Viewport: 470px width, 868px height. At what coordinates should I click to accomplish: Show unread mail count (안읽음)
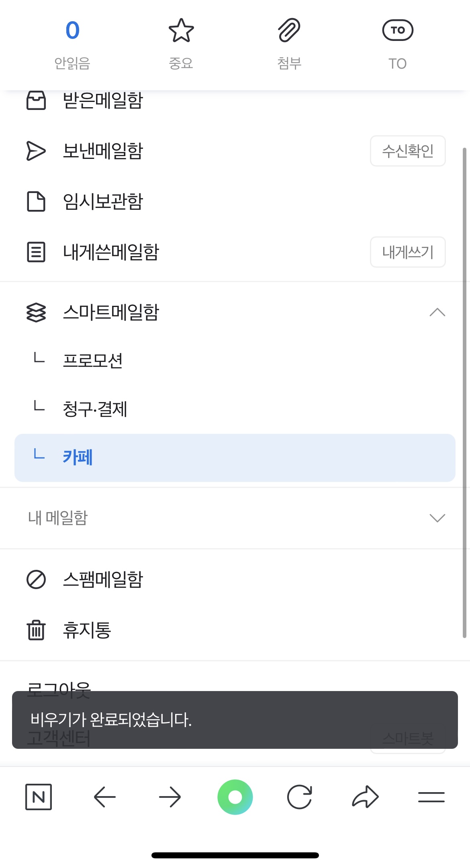click(72, 30)
